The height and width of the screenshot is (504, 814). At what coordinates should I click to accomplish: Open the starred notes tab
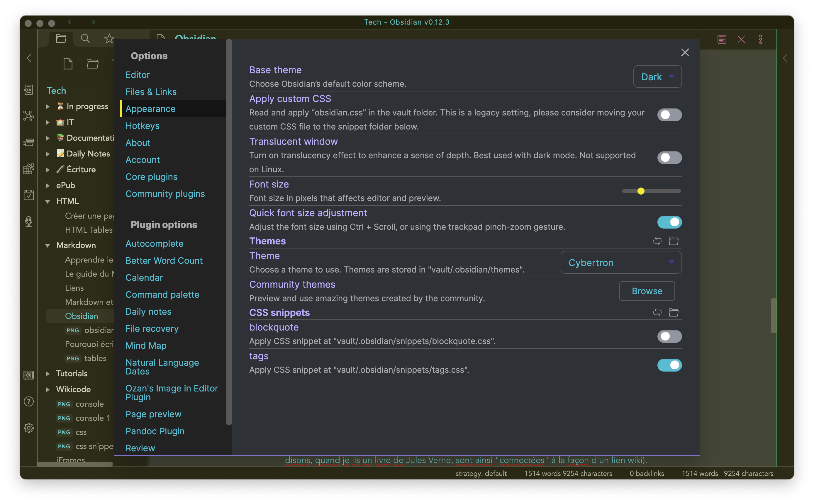109,39
